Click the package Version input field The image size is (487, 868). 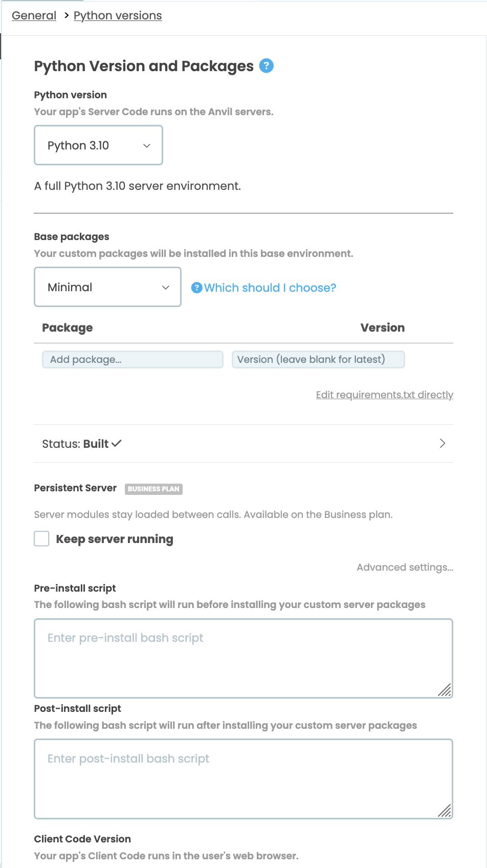click(318, 359)
